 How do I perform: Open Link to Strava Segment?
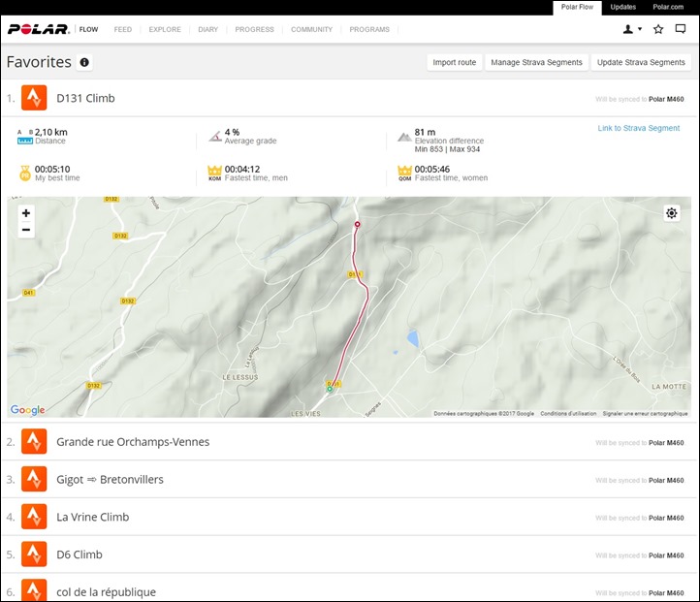[x=638, y=128]
